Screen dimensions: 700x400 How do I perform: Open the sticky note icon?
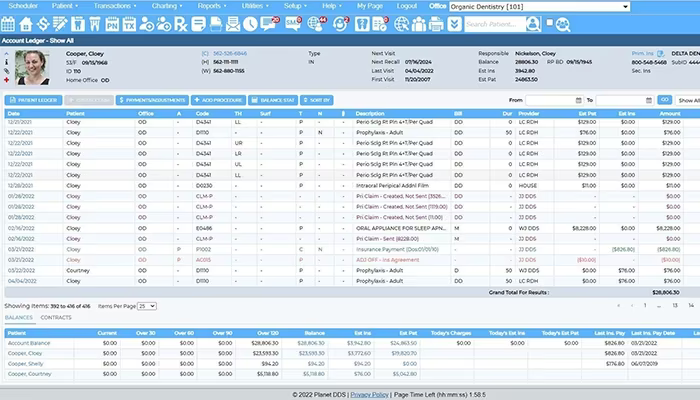click(198, 24)
